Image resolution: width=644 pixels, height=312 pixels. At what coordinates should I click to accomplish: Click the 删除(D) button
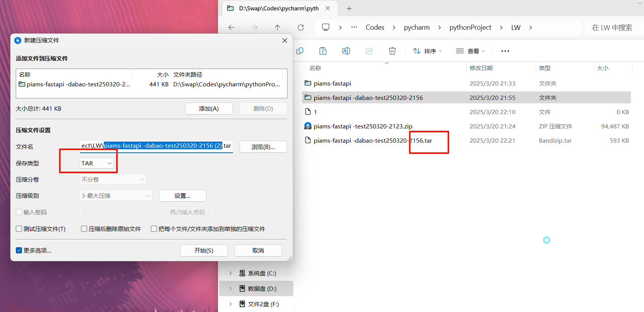pos(263,109)
